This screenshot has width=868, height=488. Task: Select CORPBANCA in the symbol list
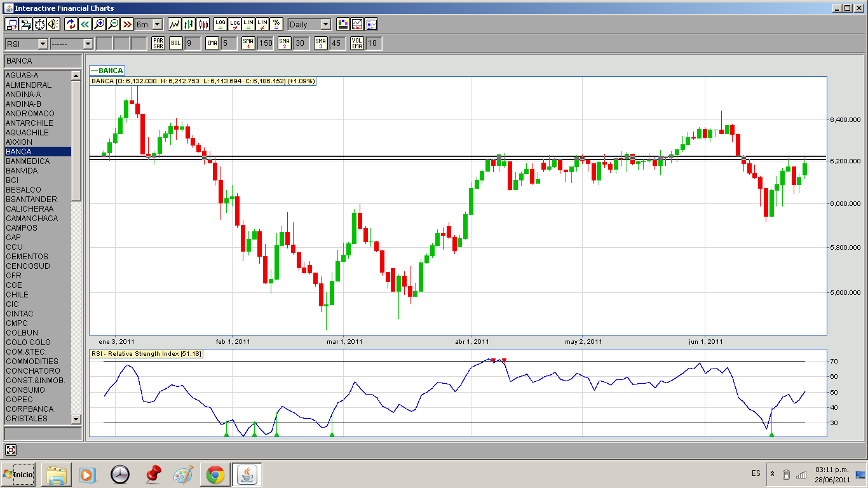(38, 409)
